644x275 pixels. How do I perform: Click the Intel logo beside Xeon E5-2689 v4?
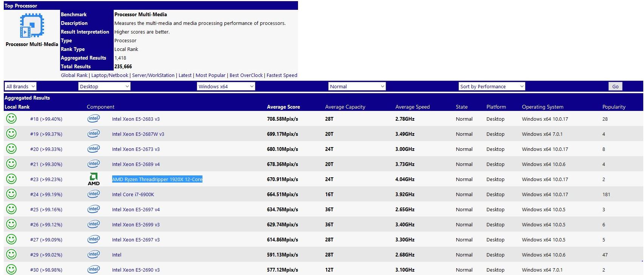click(94, 164)
